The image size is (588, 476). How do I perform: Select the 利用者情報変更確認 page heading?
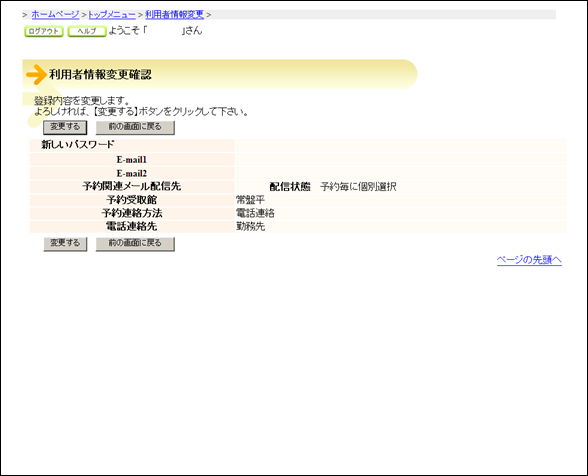100,74
